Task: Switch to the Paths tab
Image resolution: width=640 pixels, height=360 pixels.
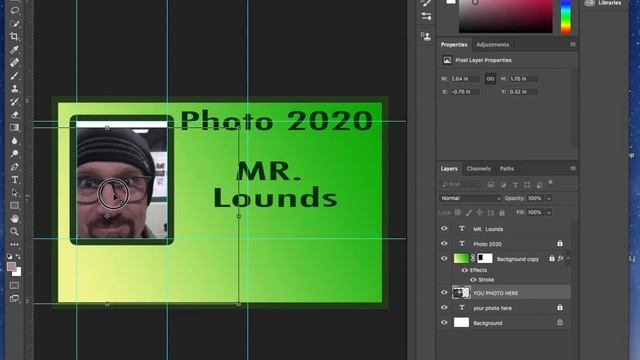Action: pos(507,169)
